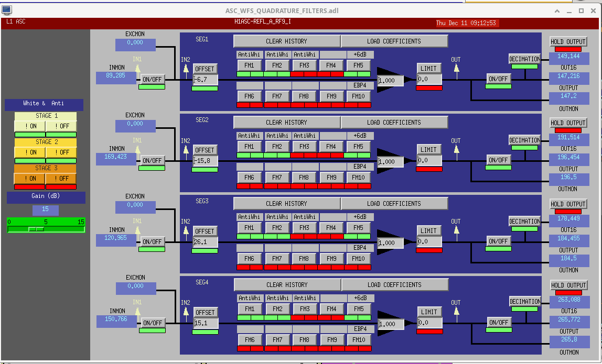Viewport: 602px width, 364px height.
Task: Click the SEG2 offset value field
Action: click(205, 160)
